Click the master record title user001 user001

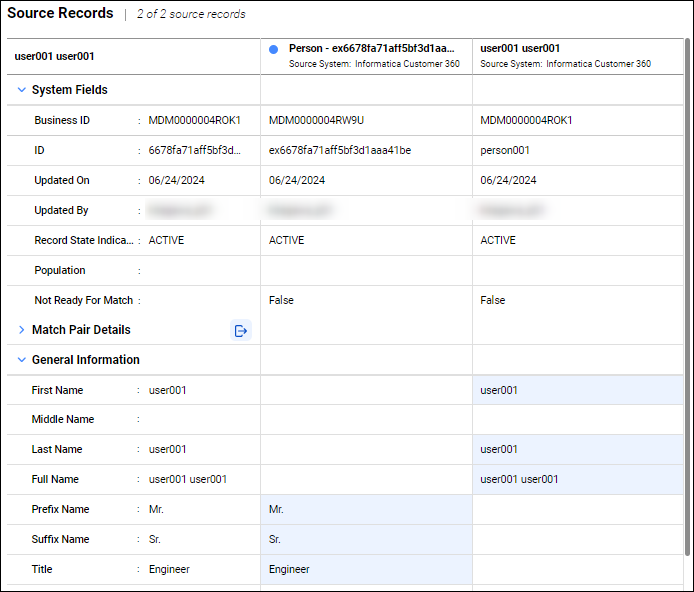point(54,57)
